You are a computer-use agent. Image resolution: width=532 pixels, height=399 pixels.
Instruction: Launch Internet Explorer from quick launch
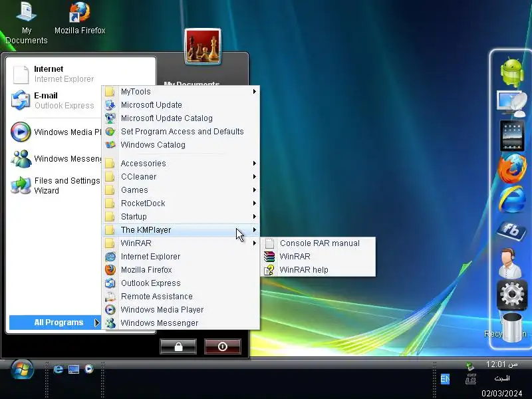click(x=59, y=369)
